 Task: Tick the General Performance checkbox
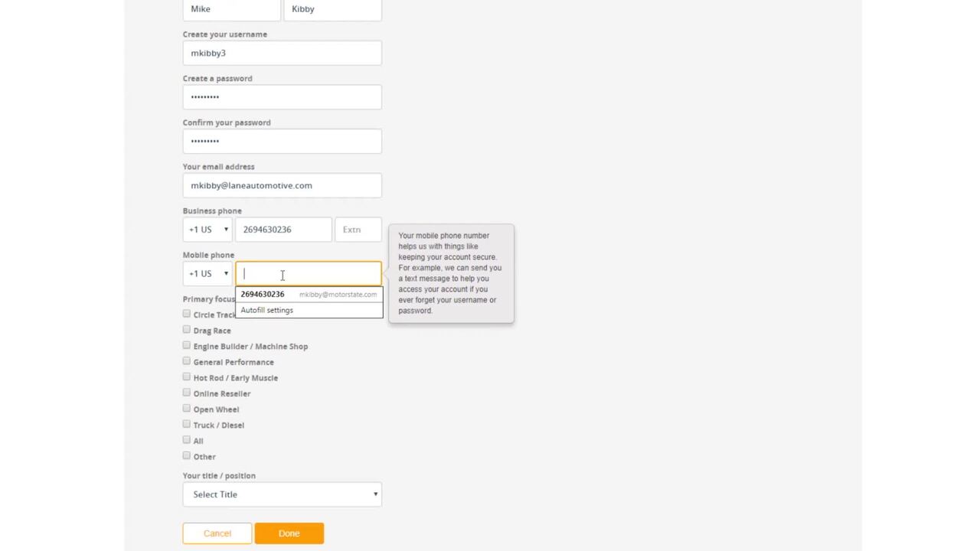[x=187, y=361]
